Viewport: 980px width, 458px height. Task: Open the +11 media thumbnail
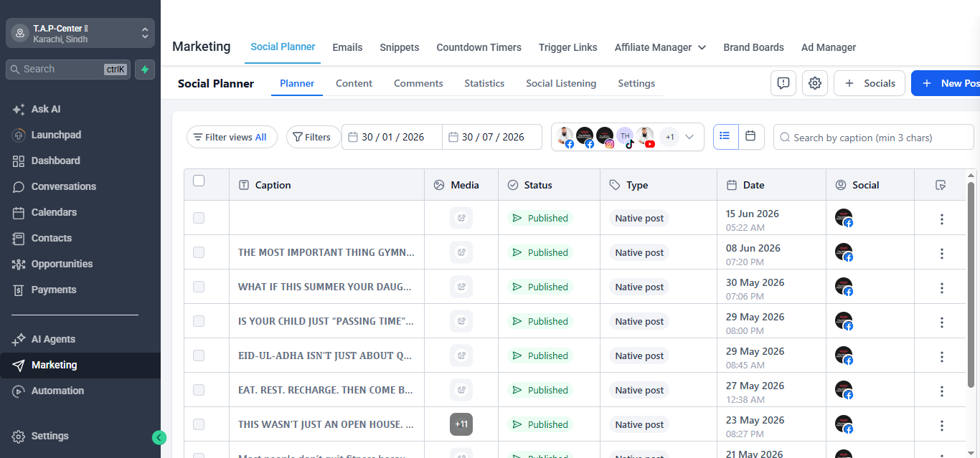click(461, 424)
